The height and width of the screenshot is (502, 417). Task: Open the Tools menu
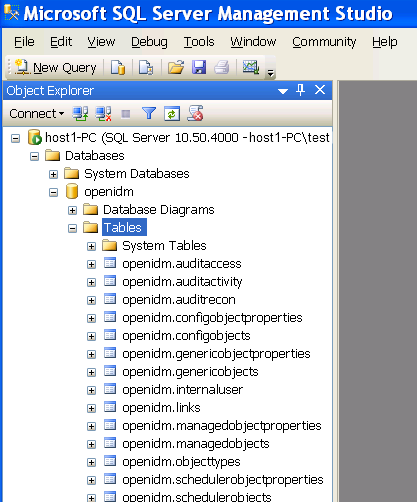[199, 42]
